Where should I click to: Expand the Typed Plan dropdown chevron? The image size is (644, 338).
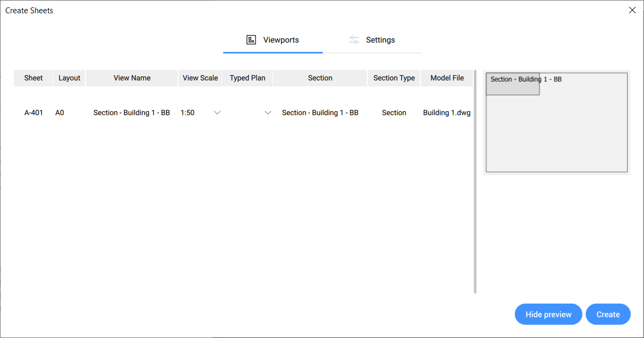click(x=268, y=113)
